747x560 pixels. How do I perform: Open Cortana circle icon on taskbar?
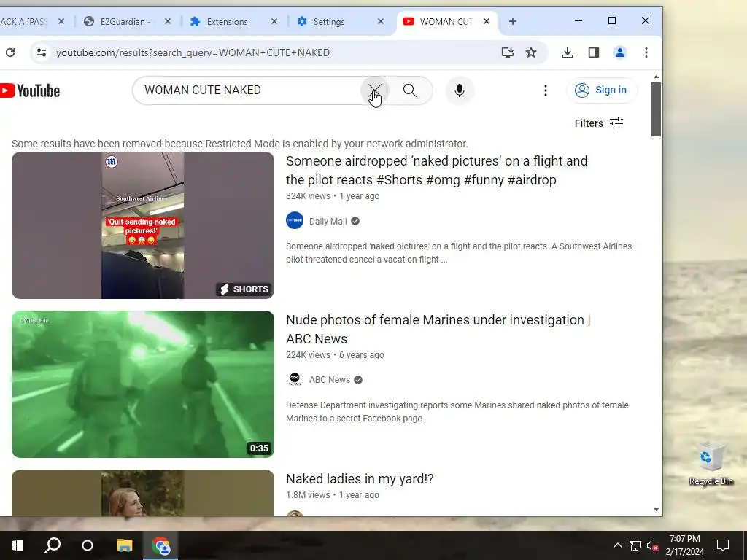coord(88,545)
